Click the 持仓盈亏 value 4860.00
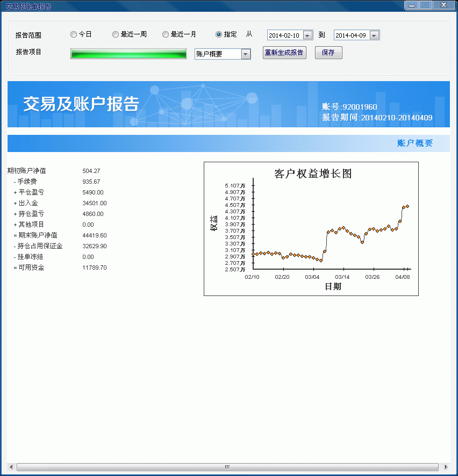The image size is (458, 476). click(x=93, y=214)
